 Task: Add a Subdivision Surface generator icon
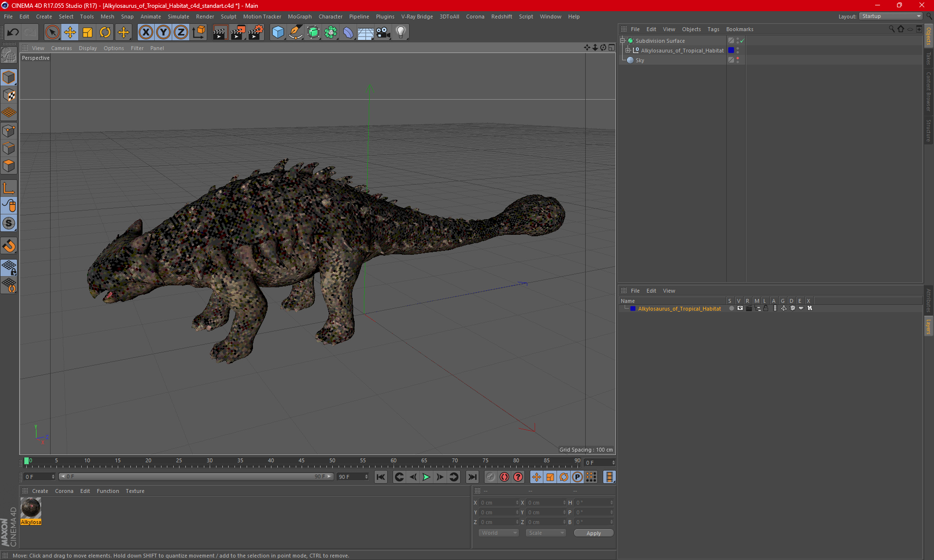pos(313,32)
